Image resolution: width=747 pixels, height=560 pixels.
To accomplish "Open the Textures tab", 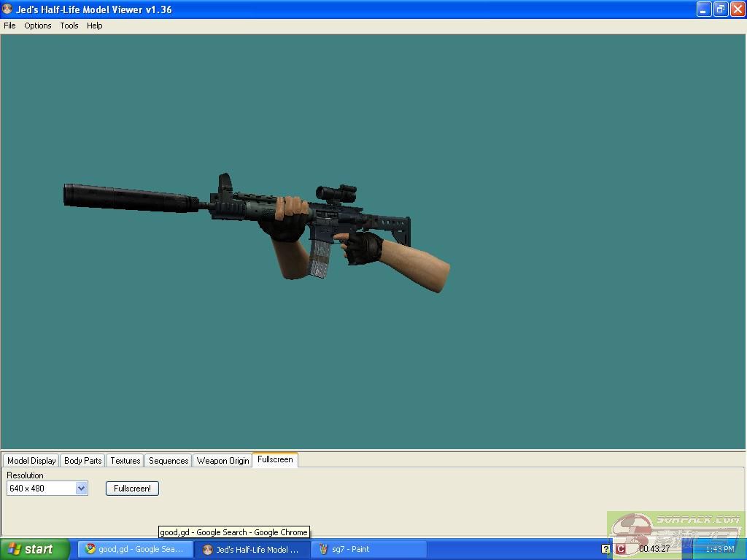I will point(125,461).
